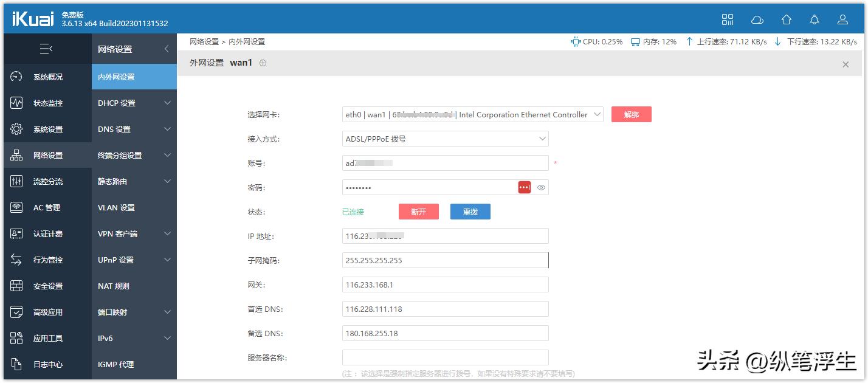
Task: Toggle password visibility with the eye icon
Action: pyautogui.click(x=540, y=187)
